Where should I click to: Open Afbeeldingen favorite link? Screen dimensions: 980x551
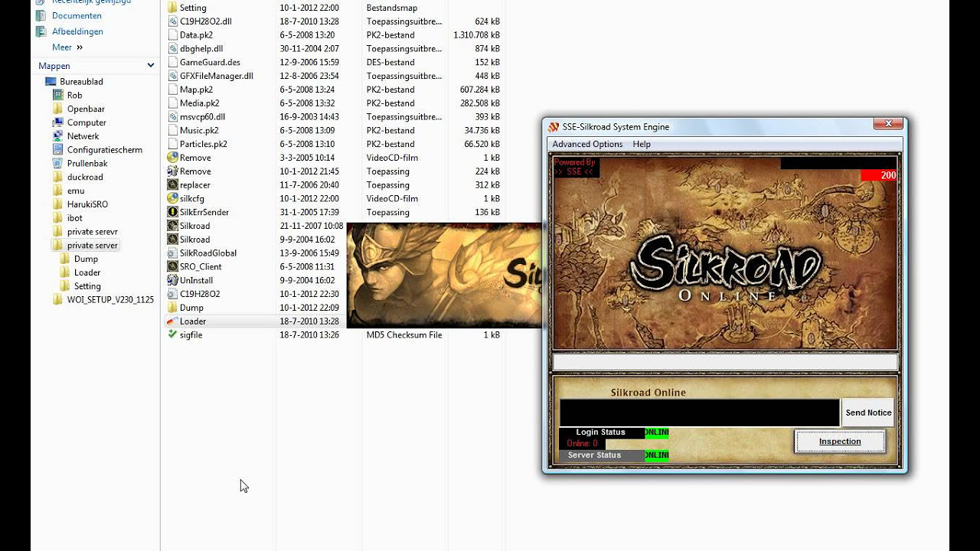coord(77,31)
